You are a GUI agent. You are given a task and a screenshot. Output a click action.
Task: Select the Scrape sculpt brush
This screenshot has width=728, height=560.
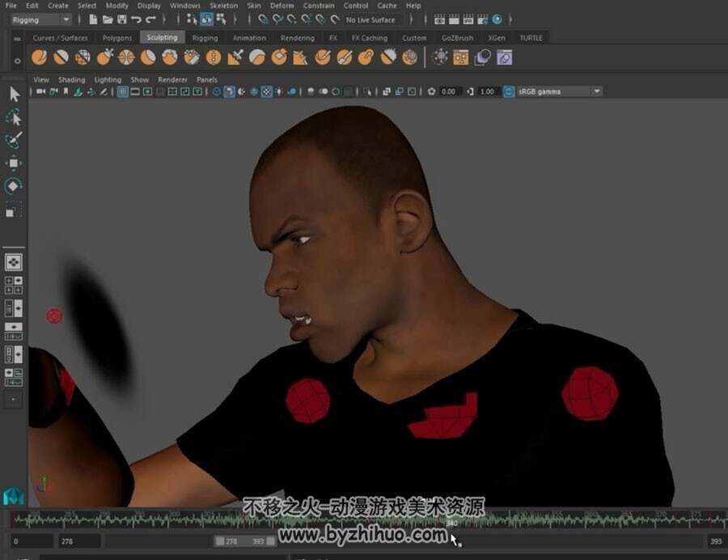click(x=278, y=57)
